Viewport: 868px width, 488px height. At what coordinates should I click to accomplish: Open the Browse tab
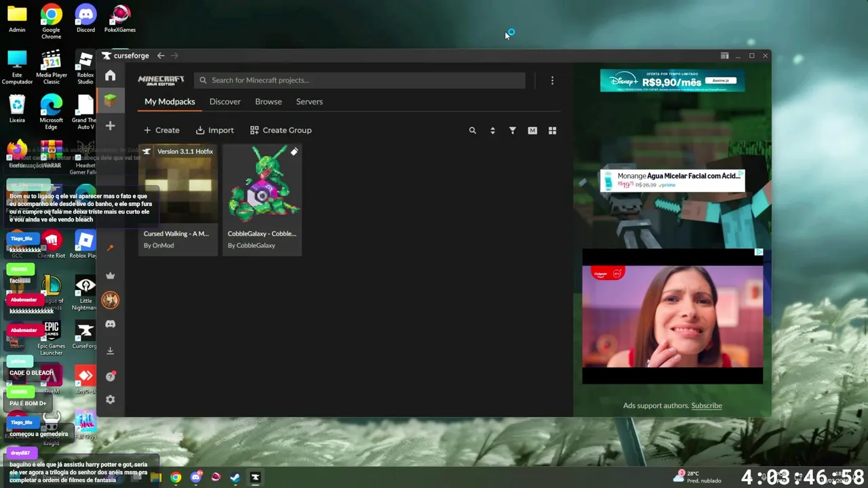(x=269, y=102)
